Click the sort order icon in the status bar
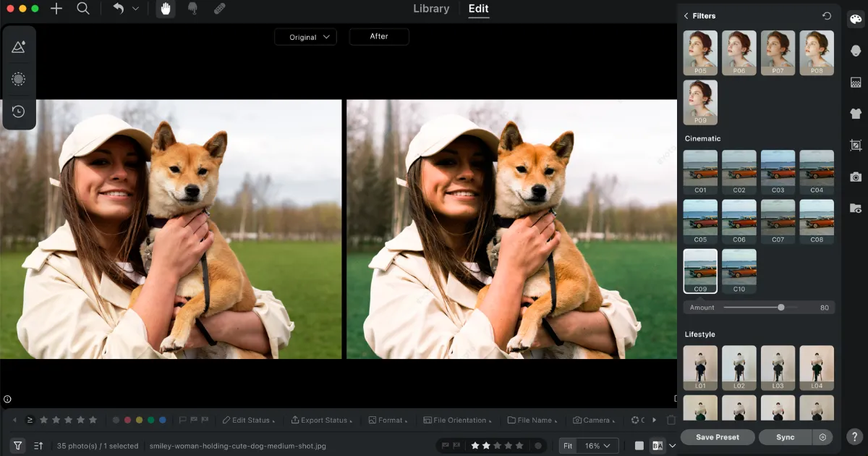 (38, 446)
